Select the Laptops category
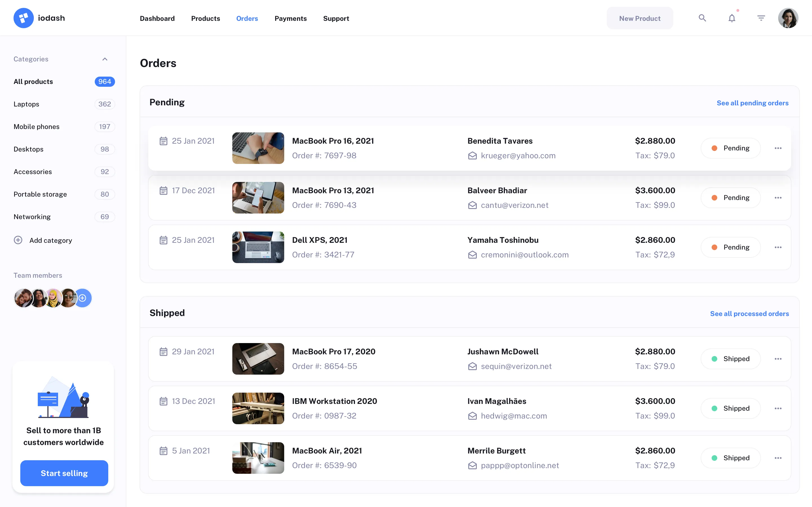 26,104
